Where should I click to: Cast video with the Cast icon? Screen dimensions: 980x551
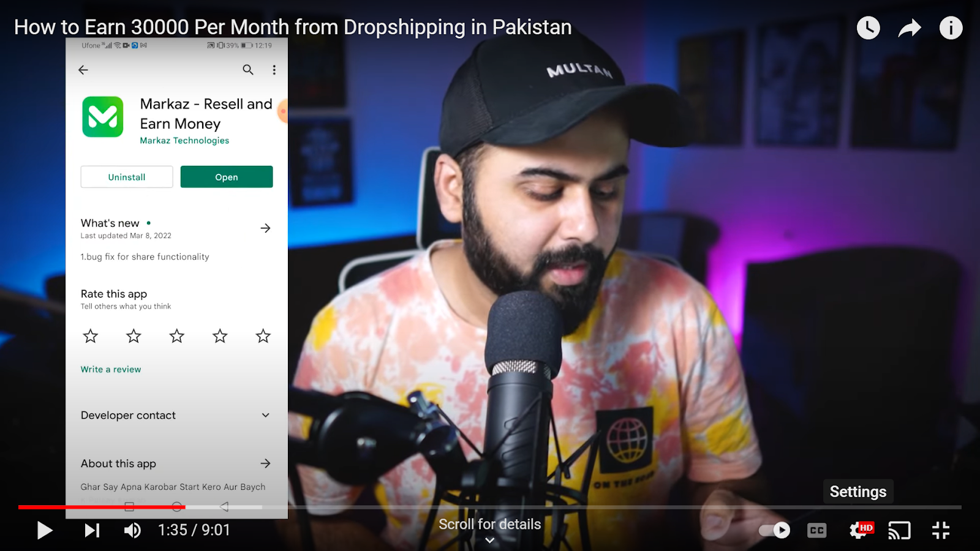[x=899, y=530]
